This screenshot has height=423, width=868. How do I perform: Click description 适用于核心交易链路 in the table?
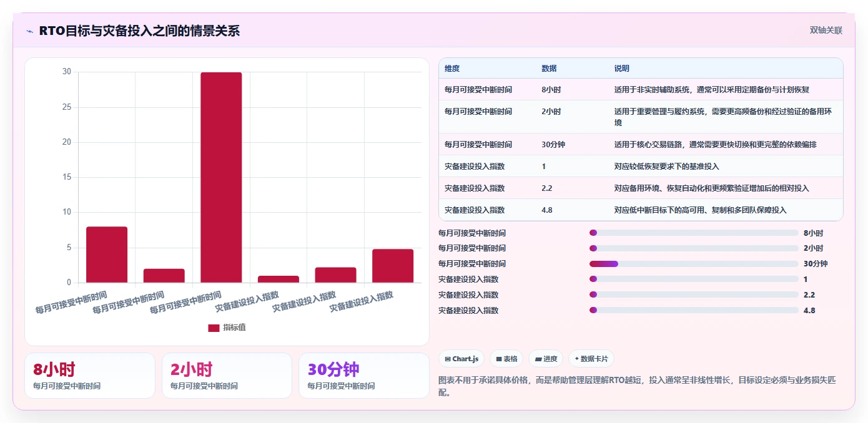(716, 145)
